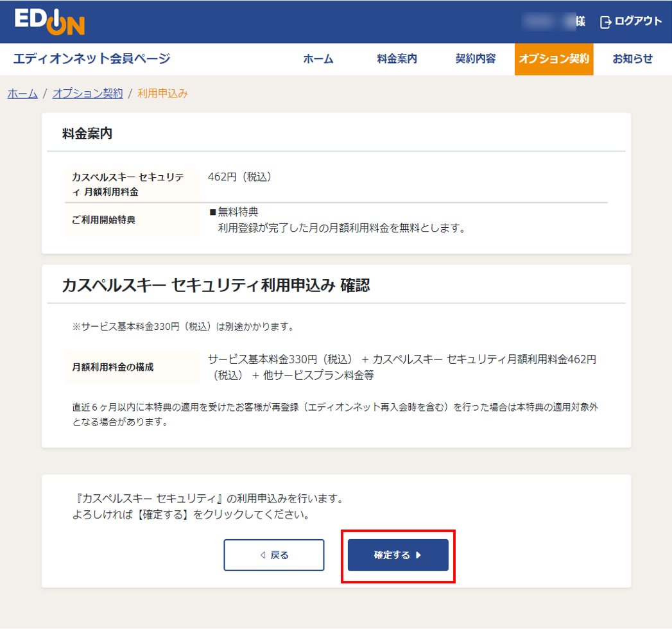Click the arrow icon inside the 確定する button
This screenshot has width=672, height=629.
tap(418, 555)
